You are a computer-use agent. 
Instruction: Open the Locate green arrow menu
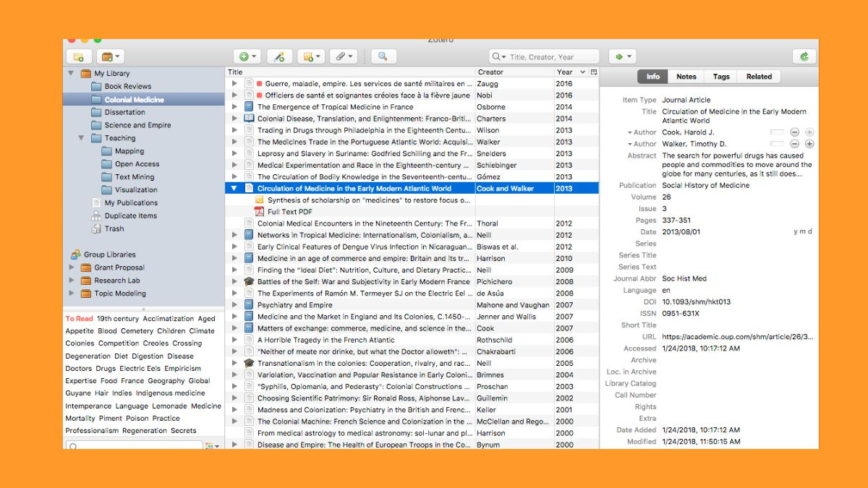click(x=621, y=56)
